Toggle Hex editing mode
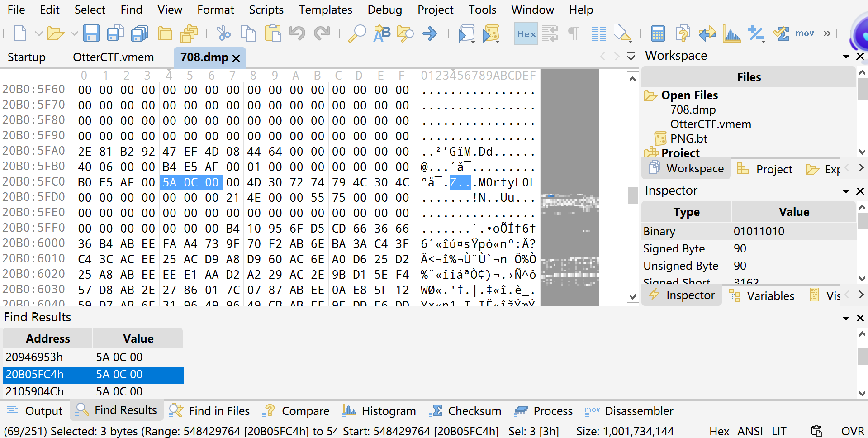 coord(526,33)
